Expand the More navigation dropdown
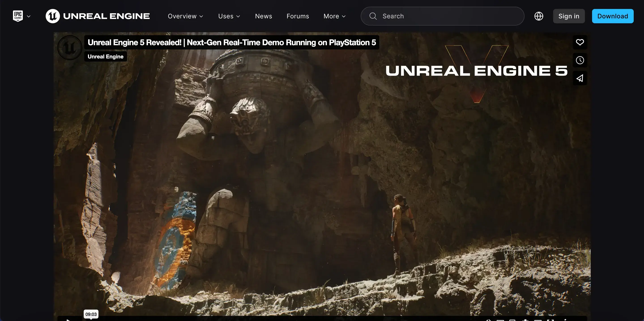Viewport: 644px width, 321px height. pos(334,16)
